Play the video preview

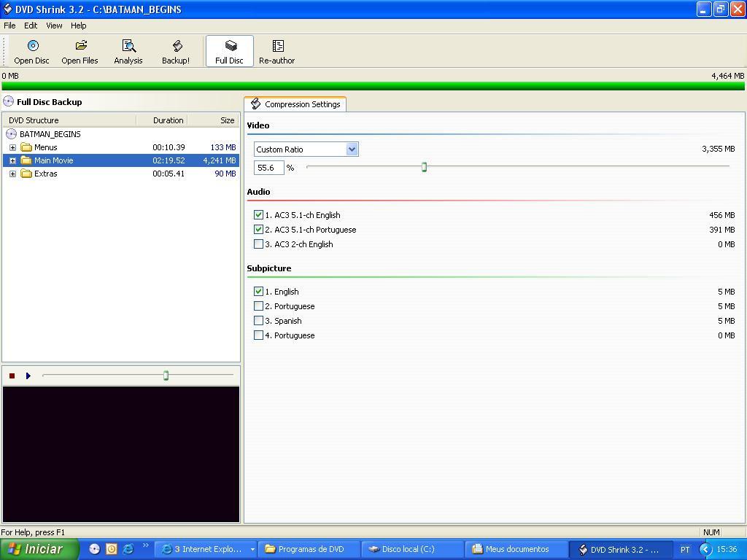(x=28, y=376)
